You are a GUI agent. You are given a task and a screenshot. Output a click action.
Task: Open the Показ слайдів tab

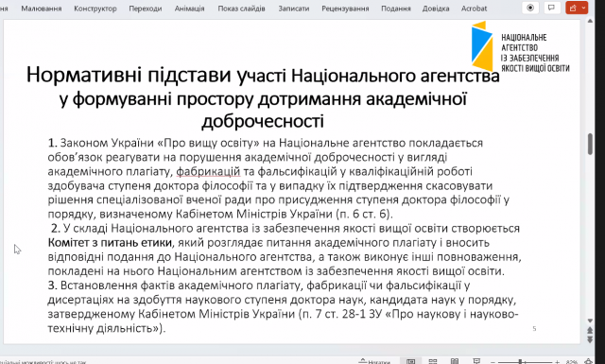click(242, 9)
